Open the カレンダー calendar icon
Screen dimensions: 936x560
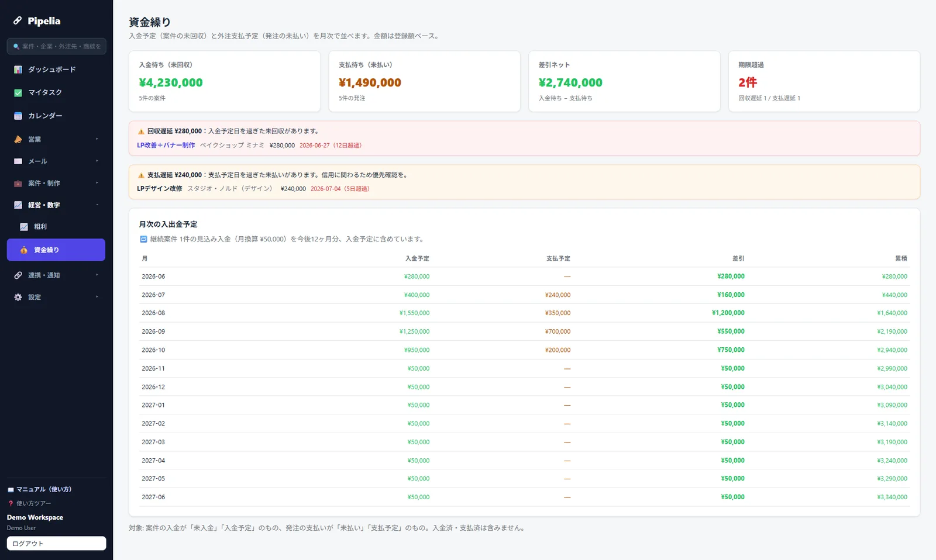(18, 116)
